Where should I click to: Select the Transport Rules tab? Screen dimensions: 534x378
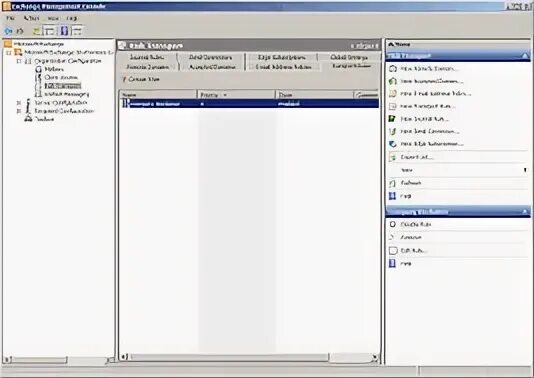tap(351, 66)
